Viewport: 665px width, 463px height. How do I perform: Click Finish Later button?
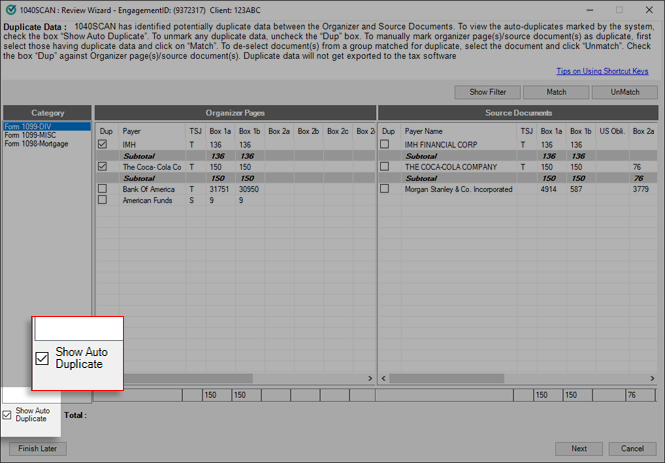(38, 449)
